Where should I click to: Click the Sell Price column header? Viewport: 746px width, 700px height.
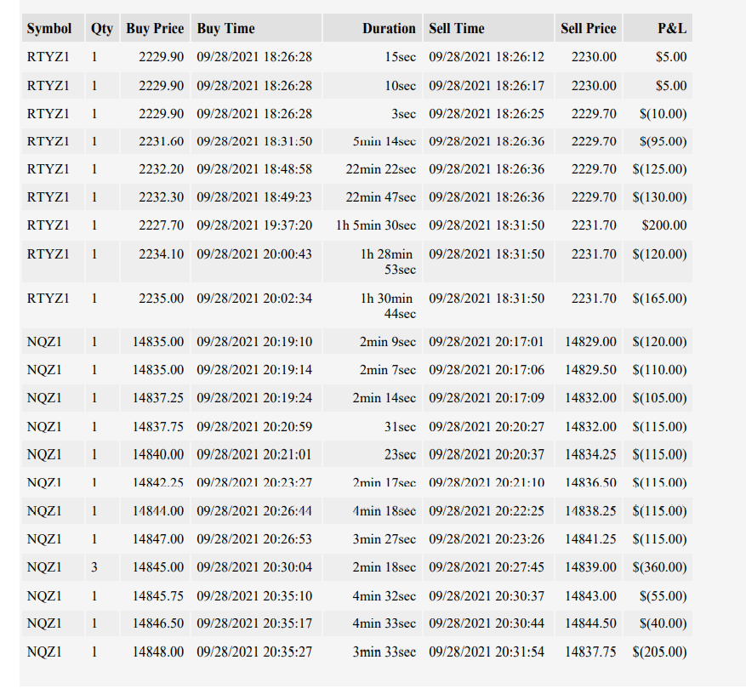[589, 28]
